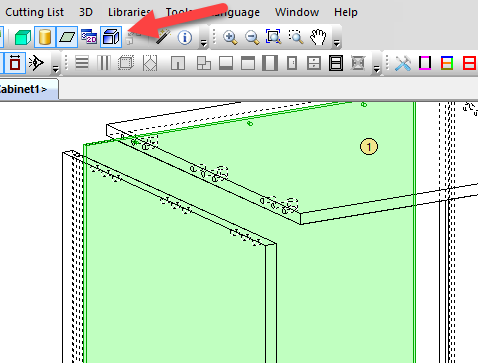Click the two drawers icon

314,63
